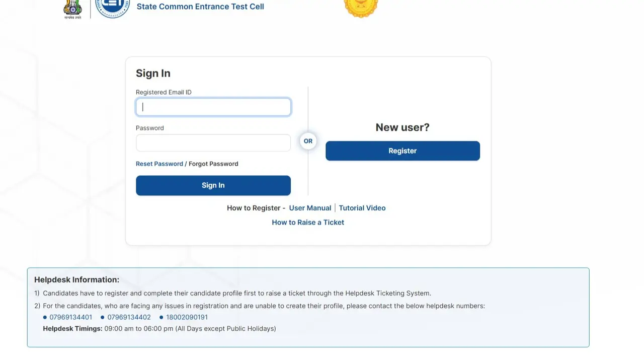Image resolution: width=644 pixels, height=362 pixels.
Task: Click the Helpdesk Information heading
Action: pyautogui.click(x=77, y=280)
